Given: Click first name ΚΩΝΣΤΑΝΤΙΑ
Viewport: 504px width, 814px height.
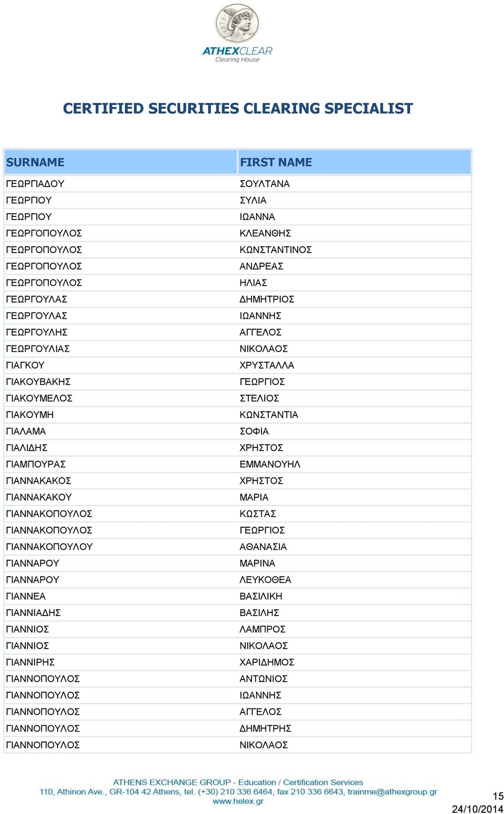Looking at the screenshot, I should 269,415.
